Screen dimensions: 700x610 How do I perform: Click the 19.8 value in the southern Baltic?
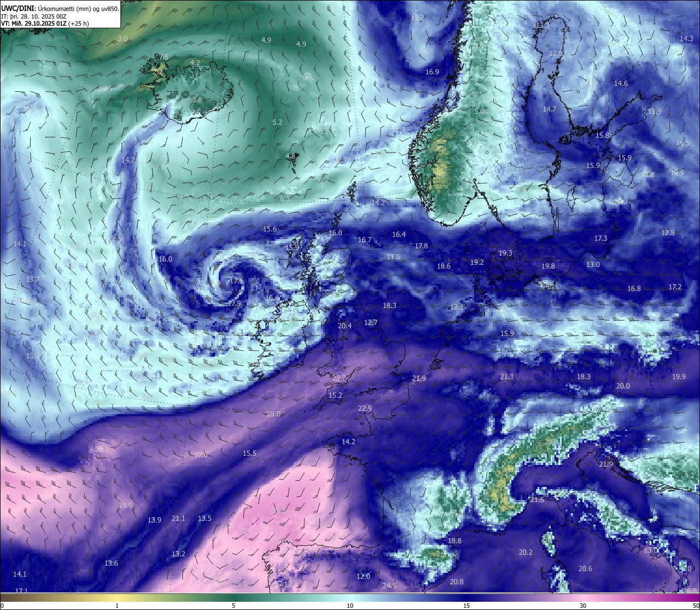click(548, 266)
